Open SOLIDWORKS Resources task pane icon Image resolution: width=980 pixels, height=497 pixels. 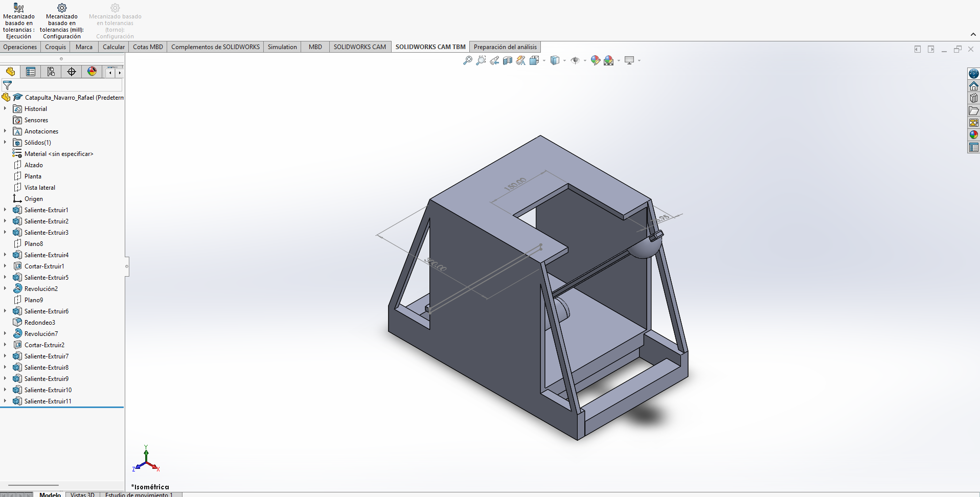(x=973, y=74)
